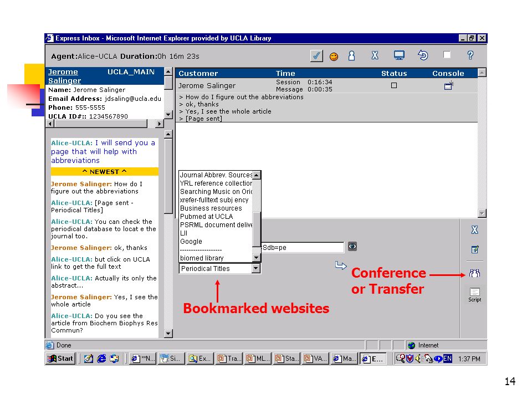Click the bookmark list scroll up arrow
532x399 pixels.
(257, 175)
